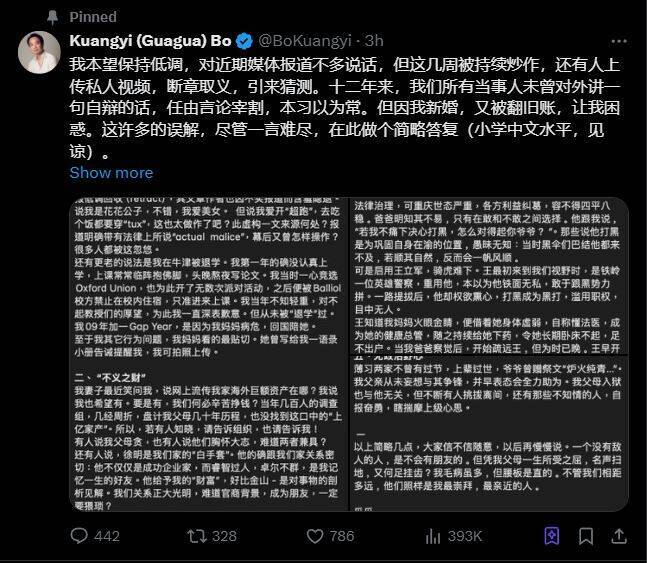Open the @BoKuangyi handle link
This screenshot has width=647, height=563.
tap(305, 41)
